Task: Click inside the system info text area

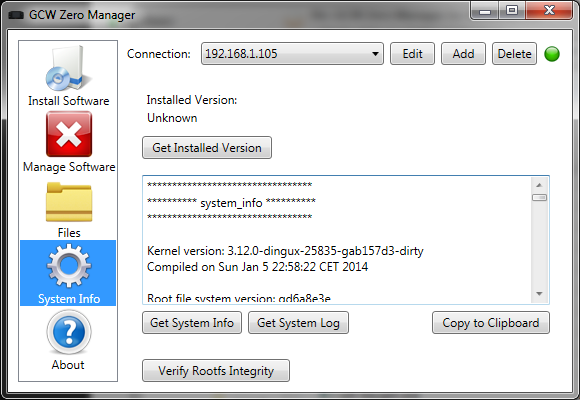Action: pyautogui.click(x=337, y=240)
